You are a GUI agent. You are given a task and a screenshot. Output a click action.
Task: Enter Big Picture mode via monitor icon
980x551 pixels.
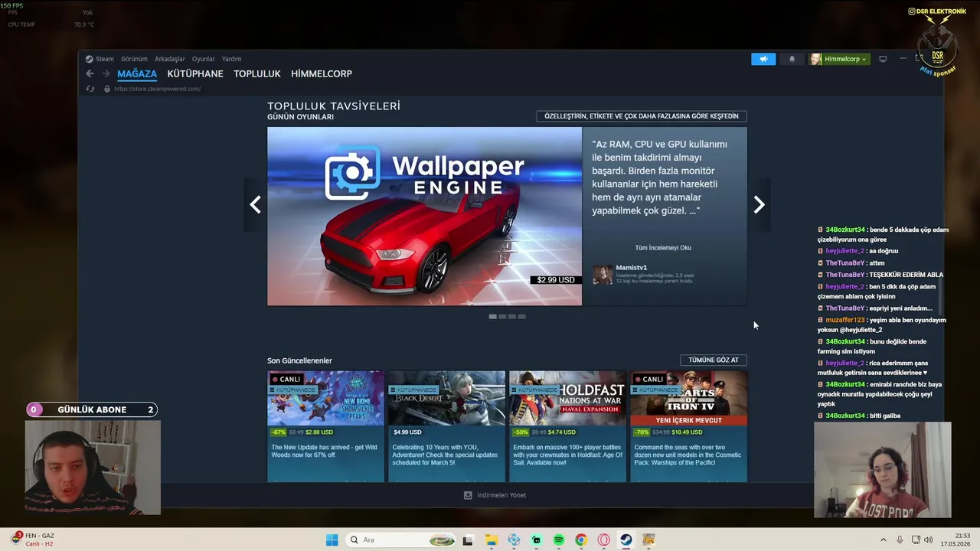tap(883, 59)
